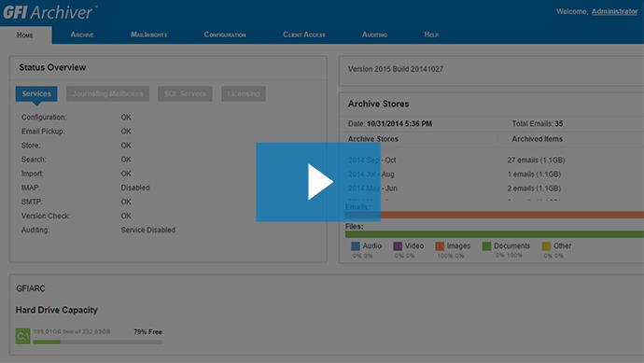Image resolution: width=644 pixels, height=363 pixels.
Task: Click the Documents legend color swatch
Action: [x=486, y=246]
